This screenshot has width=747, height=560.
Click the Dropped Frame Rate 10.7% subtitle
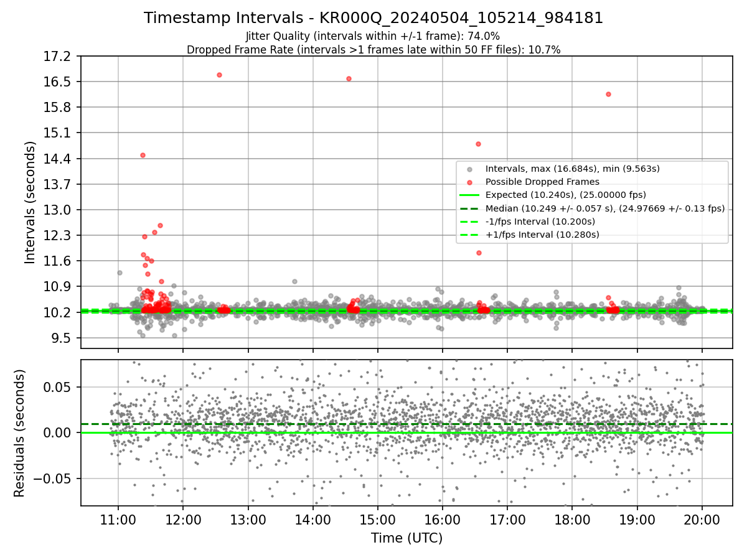(x=374, y=50)
